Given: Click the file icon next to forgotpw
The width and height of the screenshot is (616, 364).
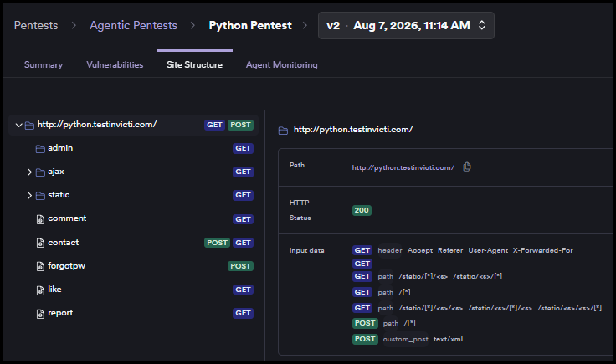Looking at the screenshot, I should 40,267.
